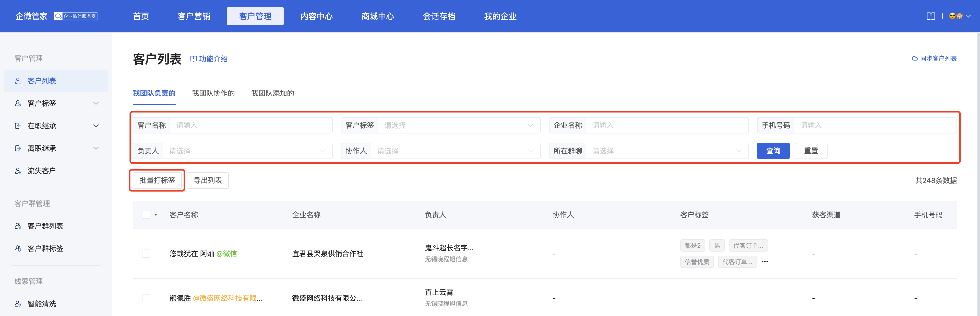
Task: Check the row for 悠哉犹在 阿灿
Action: (146, 254)
